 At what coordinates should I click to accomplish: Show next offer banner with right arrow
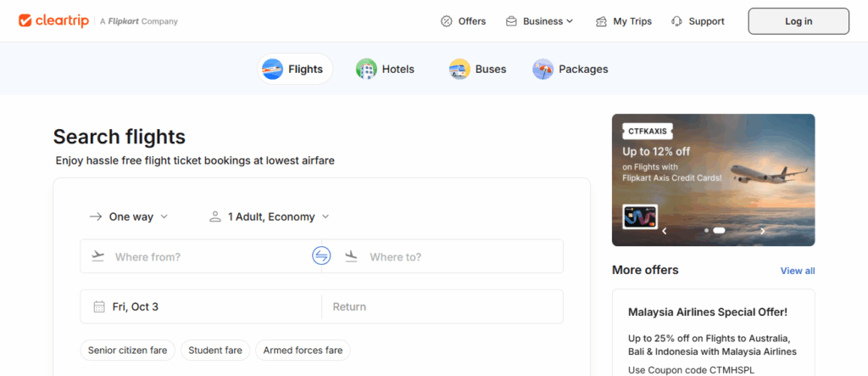[762, 230]
